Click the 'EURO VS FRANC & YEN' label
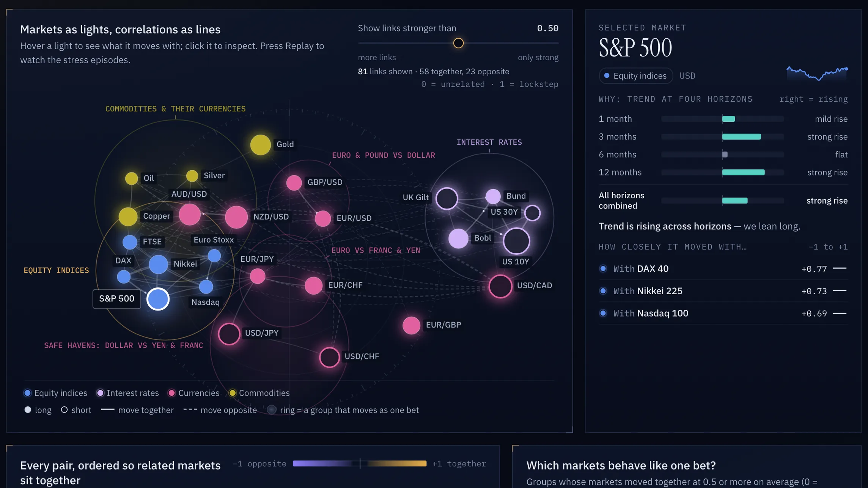Image resolution: width=868 pixels, height=488 pixels. point(376,250)
